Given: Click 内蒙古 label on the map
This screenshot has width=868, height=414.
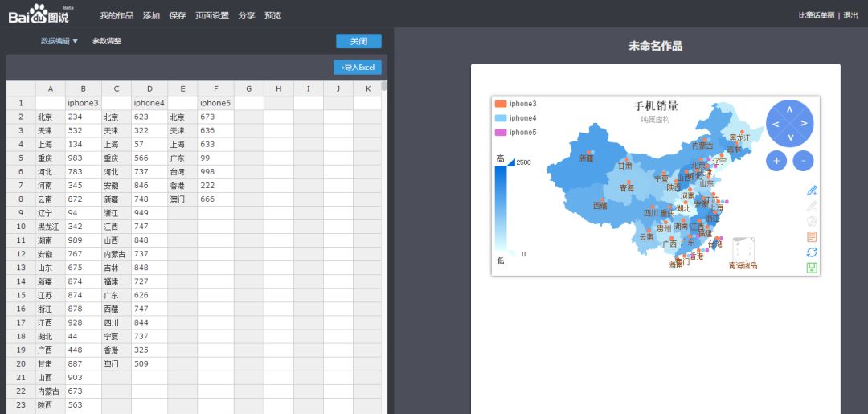Looking at the screenshot, I should 702,146.
